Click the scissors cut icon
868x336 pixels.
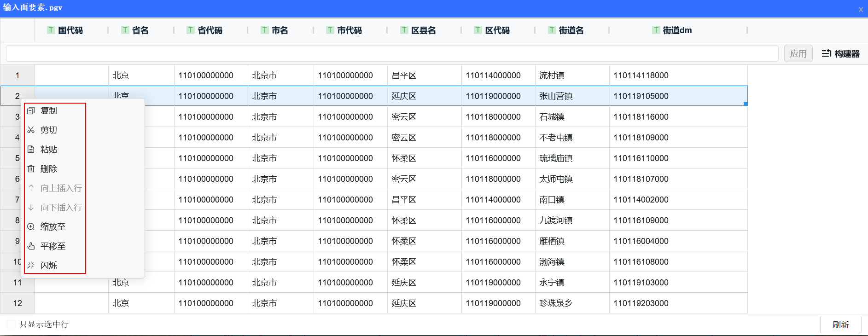pos(31,130)
